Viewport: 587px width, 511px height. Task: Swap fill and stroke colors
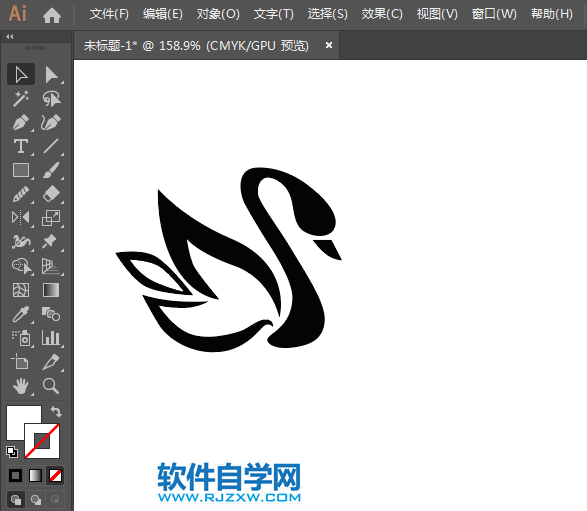click(56, 411)
